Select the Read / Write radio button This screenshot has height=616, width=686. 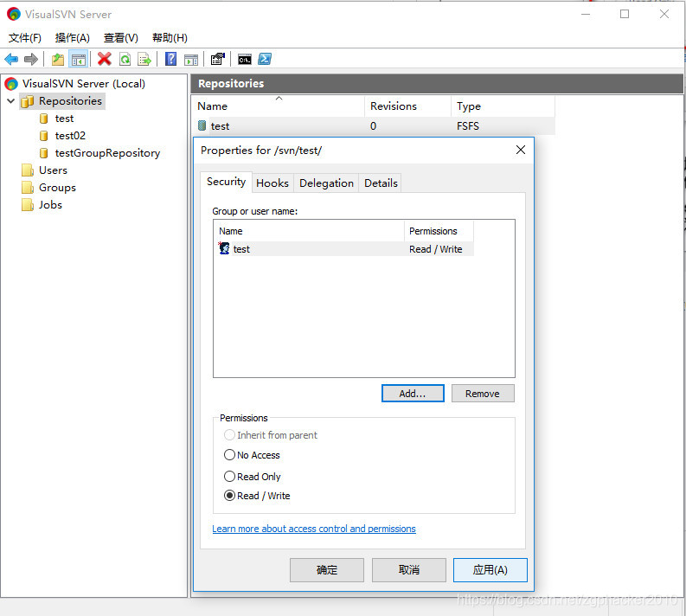click(229, 495)
